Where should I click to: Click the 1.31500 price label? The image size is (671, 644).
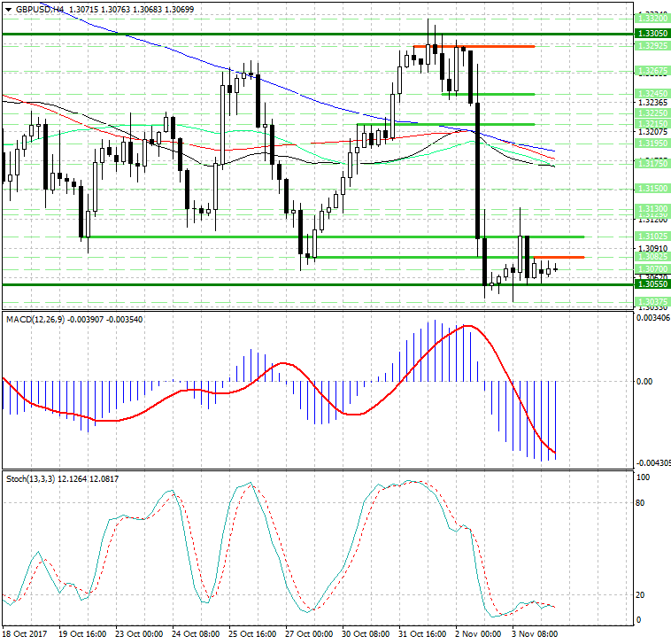tap(652, 189)
